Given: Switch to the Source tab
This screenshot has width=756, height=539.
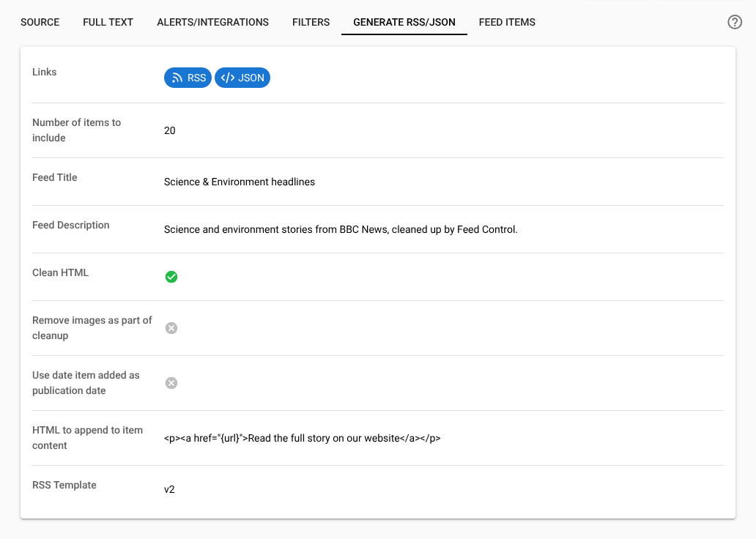Looking at the screenshot, I should (40, 22).
